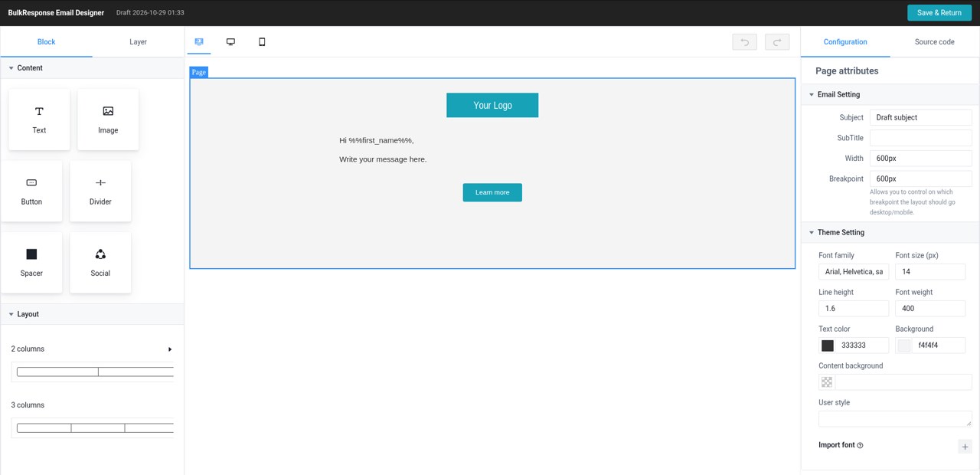Edit the Text color hex value
Screen dimensions: 980x475
point(862,346)
